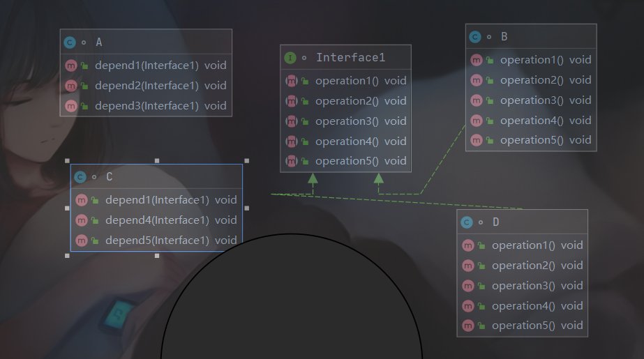644x359 pixels.
Task: Click method icon of operation2 in class D
Action: point(467,266)
